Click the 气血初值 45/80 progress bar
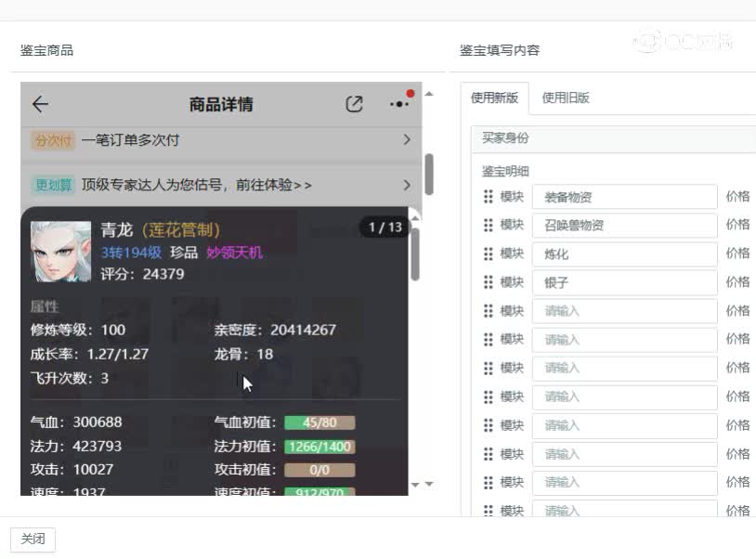The height and width of the screenshot is (559, 756). (x=319, y=422)
